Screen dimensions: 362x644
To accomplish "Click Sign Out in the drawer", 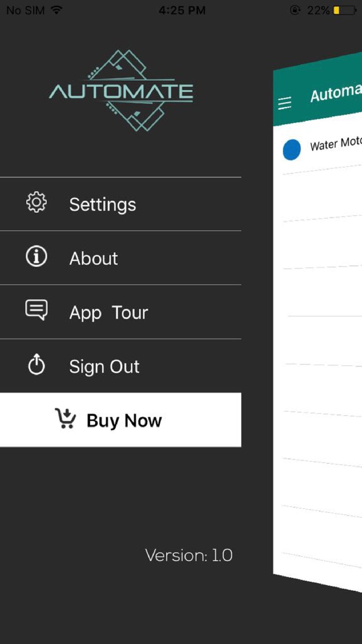I will pyautogui.click(x=104, y=366).
